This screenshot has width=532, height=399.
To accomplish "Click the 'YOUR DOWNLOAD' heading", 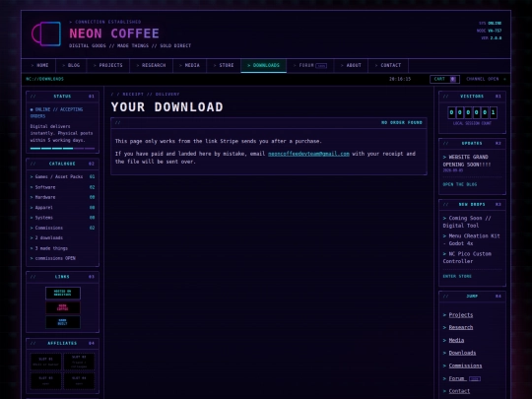I will pyautogui.click(x=166, y=106).
